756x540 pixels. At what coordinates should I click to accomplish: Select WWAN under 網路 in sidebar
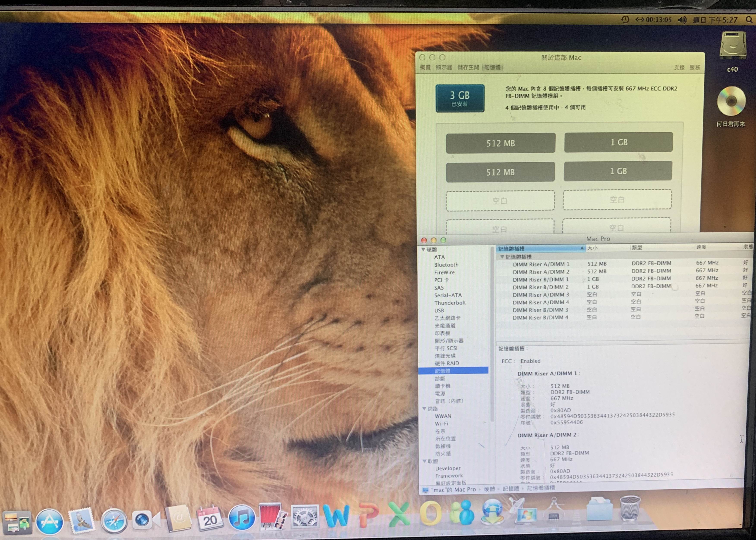coord(443,416)
